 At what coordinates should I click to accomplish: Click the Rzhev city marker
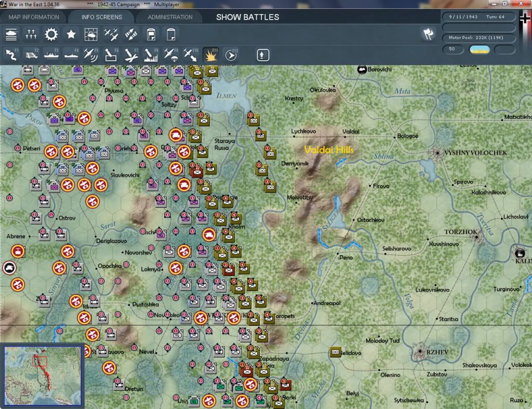420,351
